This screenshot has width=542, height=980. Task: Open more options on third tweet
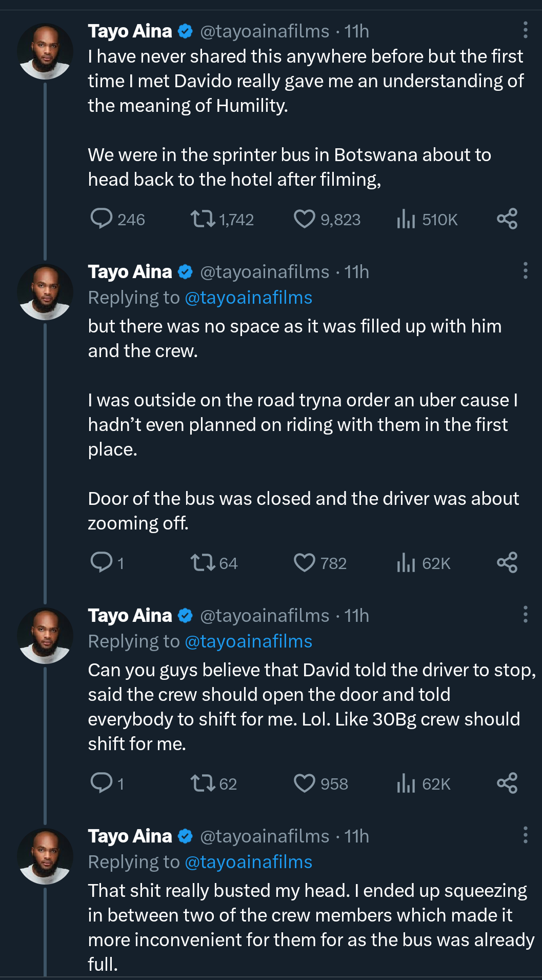point(525,614)
